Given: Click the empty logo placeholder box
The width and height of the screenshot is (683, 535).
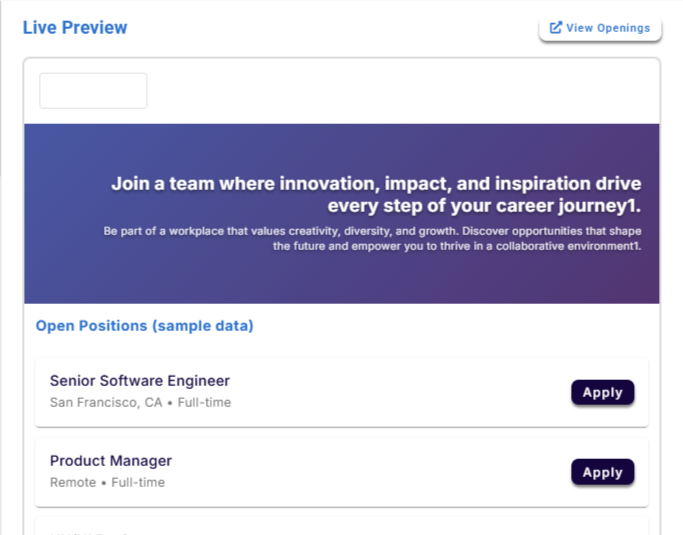Looking at the screenshot, I should [93, 91].
